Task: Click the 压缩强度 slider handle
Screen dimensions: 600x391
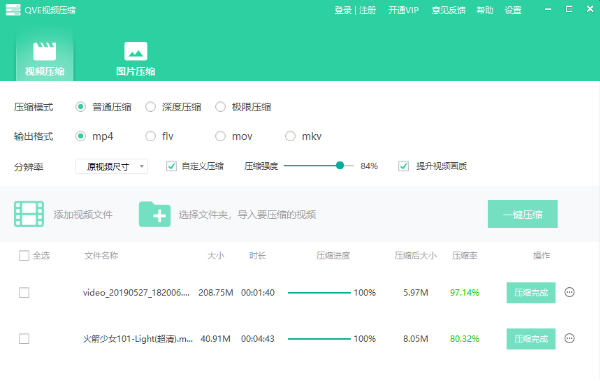Action: coord(340,165)
